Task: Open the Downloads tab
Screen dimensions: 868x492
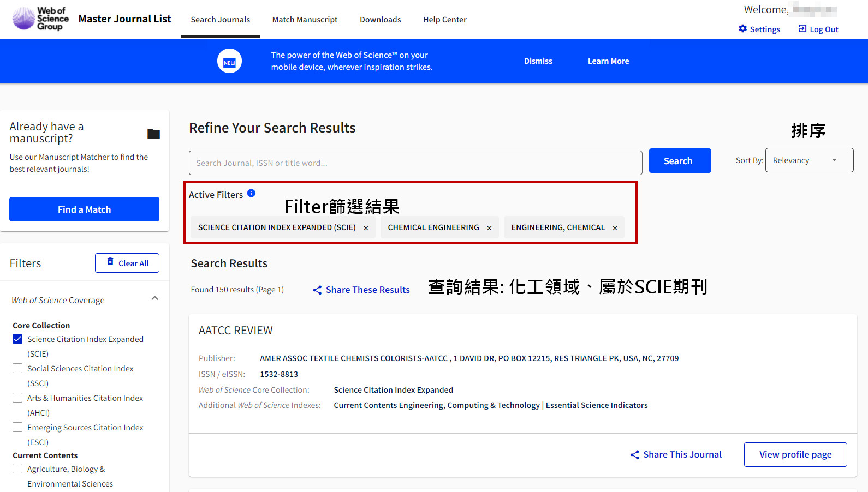Action: click(381, 20)
